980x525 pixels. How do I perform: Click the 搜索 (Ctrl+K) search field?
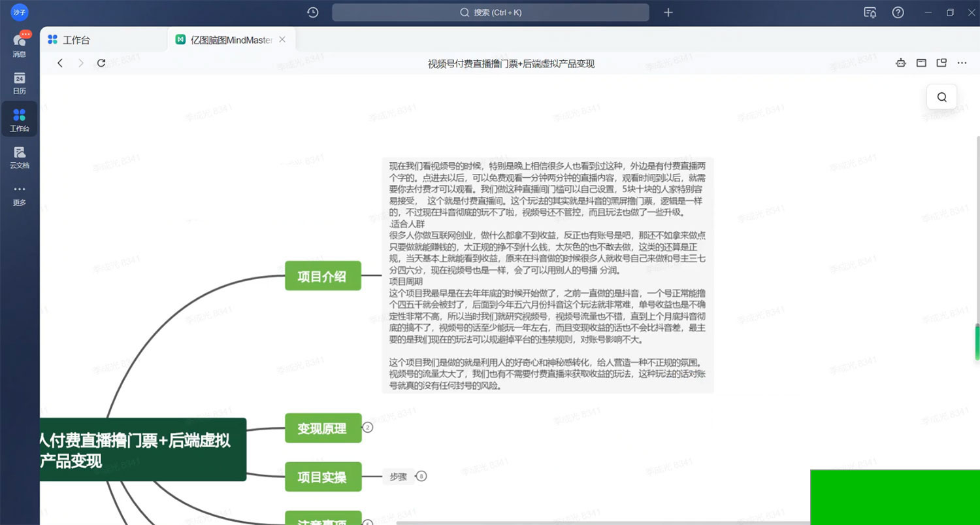[490, 12]
